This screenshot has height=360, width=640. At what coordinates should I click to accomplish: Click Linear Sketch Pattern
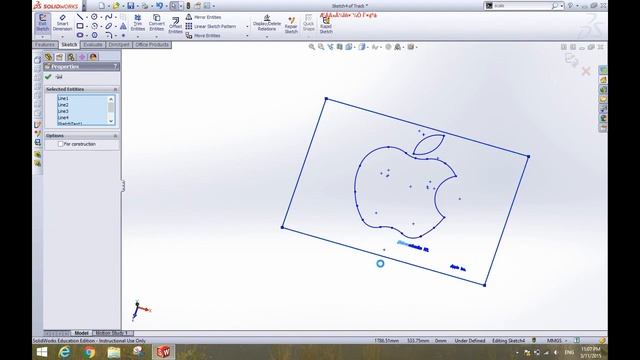point(211,26)
